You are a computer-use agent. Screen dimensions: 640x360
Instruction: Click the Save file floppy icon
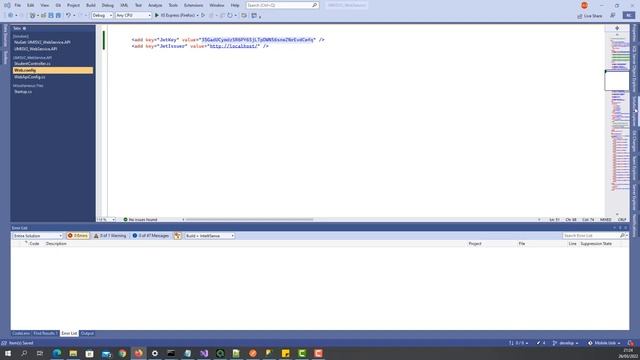(x=51, y=15)
